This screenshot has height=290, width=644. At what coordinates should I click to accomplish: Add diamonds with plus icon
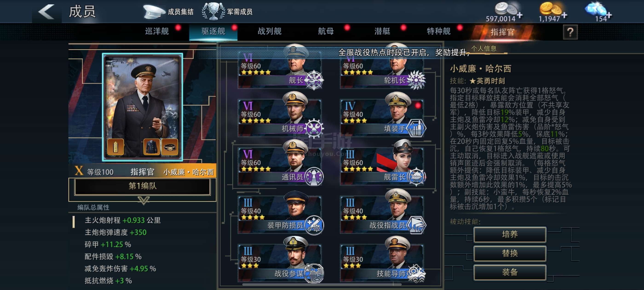(609, 15)
